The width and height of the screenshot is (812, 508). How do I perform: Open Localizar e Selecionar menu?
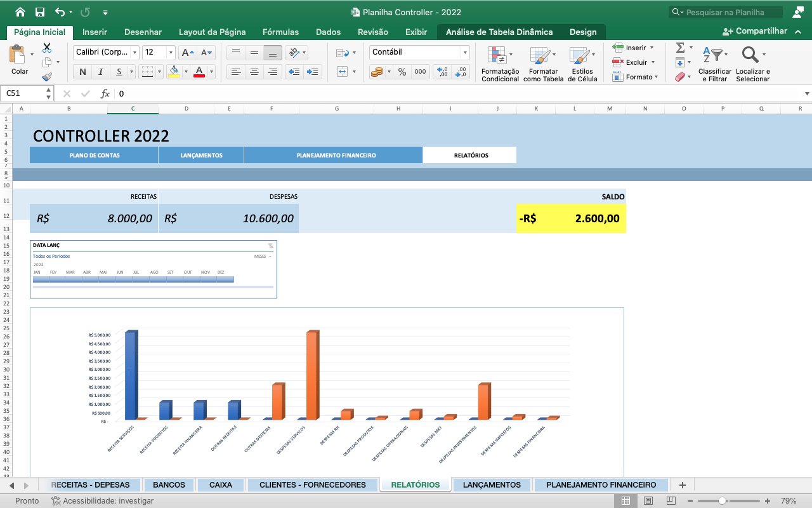(753, 63)
